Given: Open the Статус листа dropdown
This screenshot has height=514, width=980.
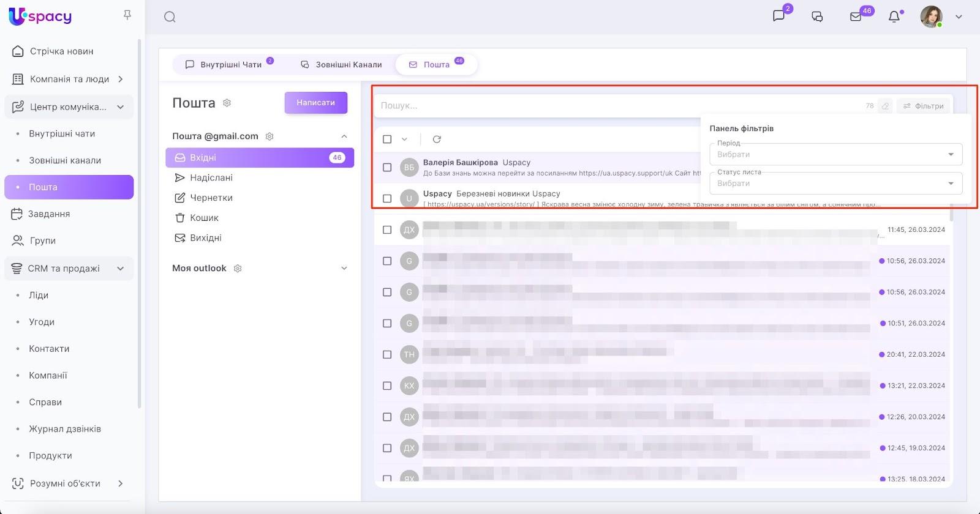Looking at the screenshot, I should coord(835,184).
